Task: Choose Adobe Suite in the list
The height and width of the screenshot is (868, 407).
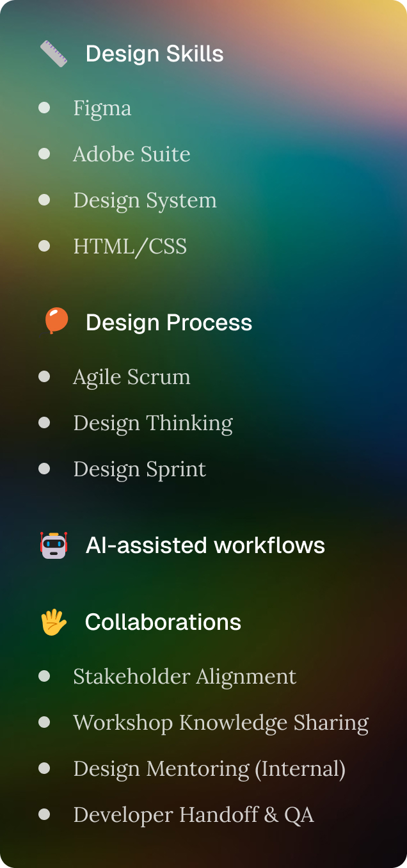Action: coord(132,154)
